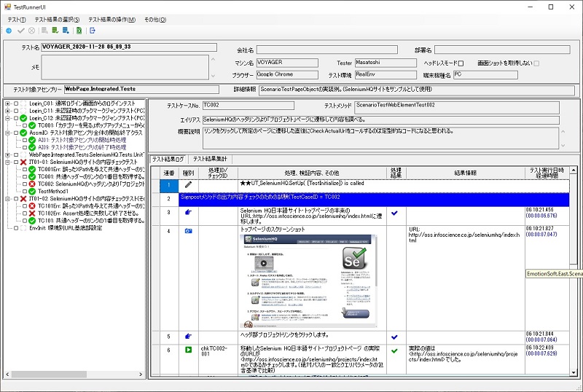The image size is (583, 392).
Task: Open the テスト(T) menu
Action: pyautogui.click(x=17, y=20)
